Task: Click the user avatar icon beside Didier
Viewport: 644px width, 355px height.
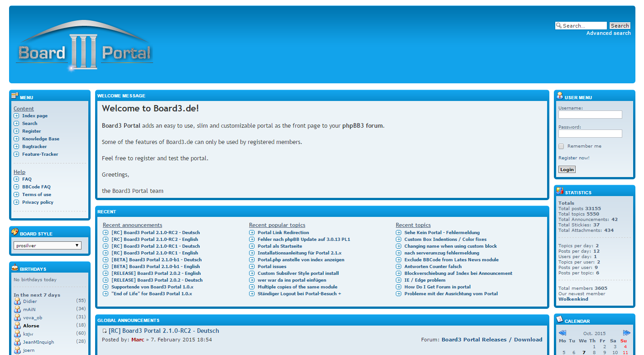Action: click(x=17, y=301)
